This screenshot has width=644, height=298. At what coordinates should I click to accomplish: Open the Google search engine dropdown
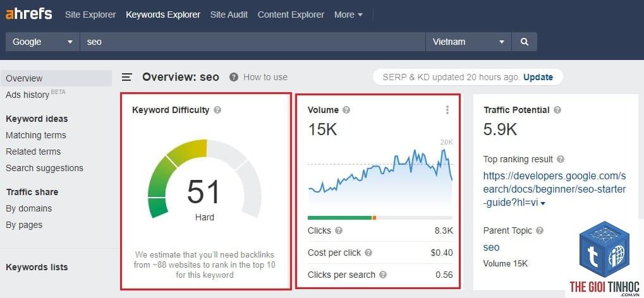42,42
